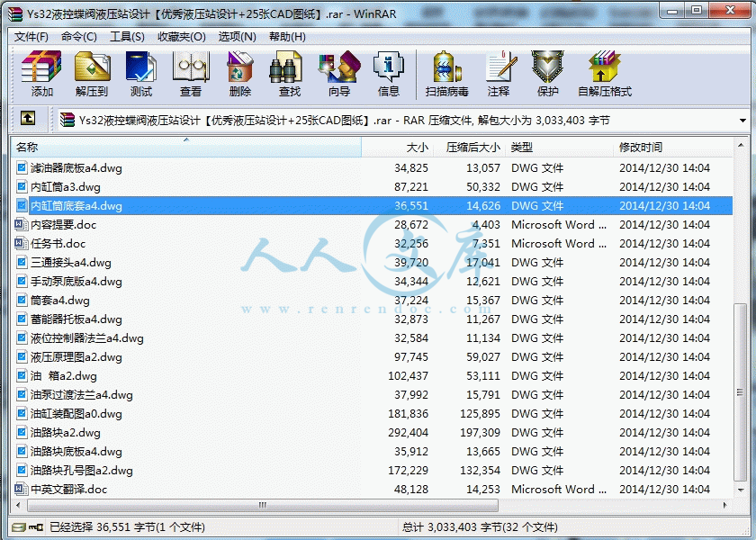Click status text 已经选择 36,551 字节
Screen dimensions: 756x540
pyautogui.click(x=127, y=527)
